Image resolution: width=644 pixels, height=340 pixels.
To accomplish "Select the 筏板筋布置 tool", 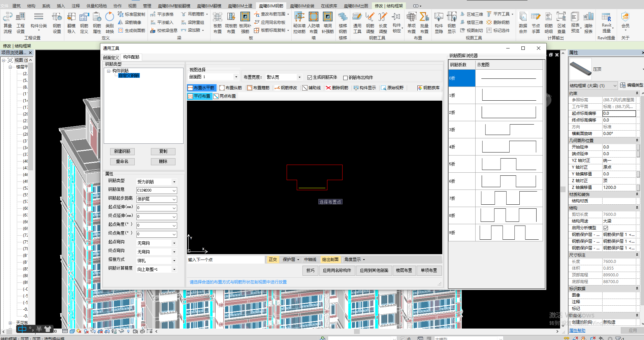I will tap(231, 23).
